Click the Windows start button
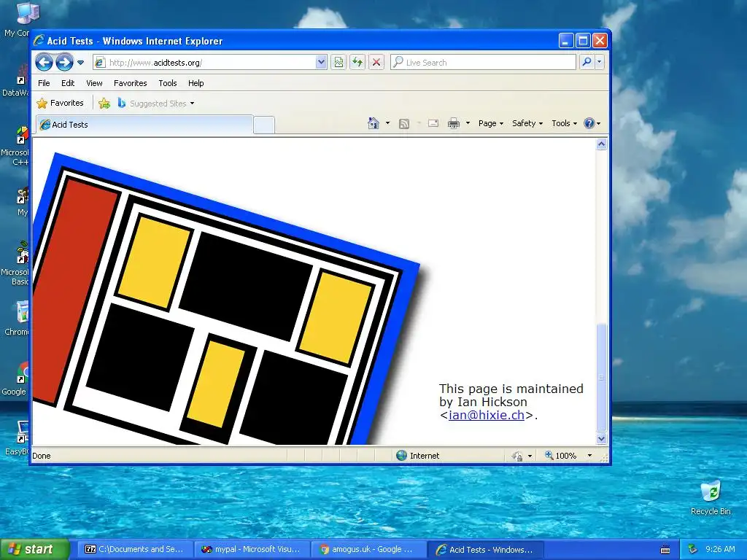This screenshot has width=747, height=560. click(34, 550)
